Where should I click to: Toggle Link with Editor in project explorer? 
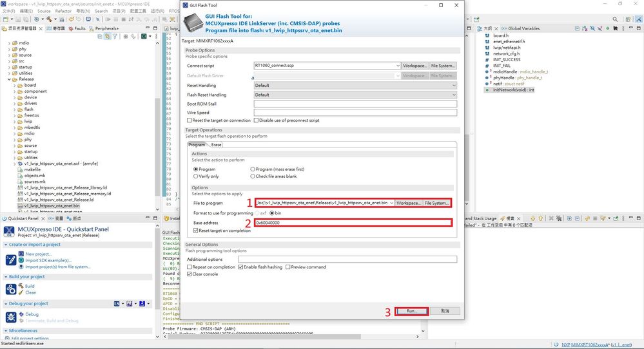tap(108, 37)
